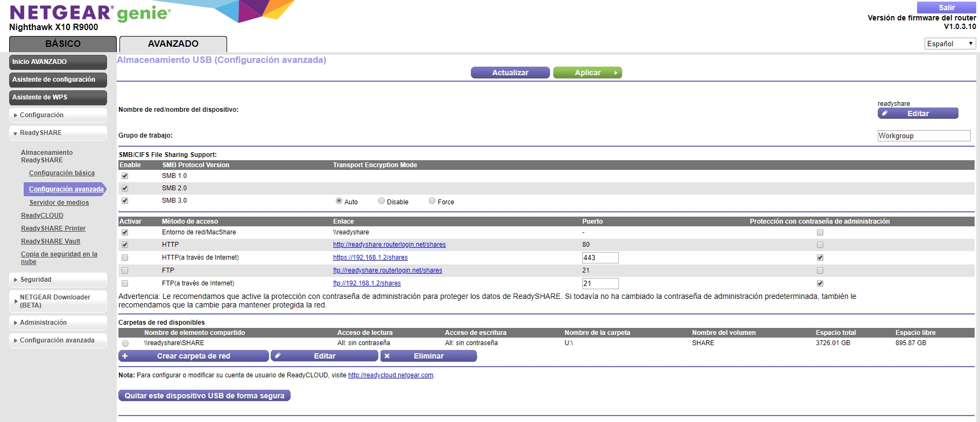Open http://readyshare.routerlogin.net/shares link
Screen dimensions: 980x422
pyautogui.click(x=389, y=245)
